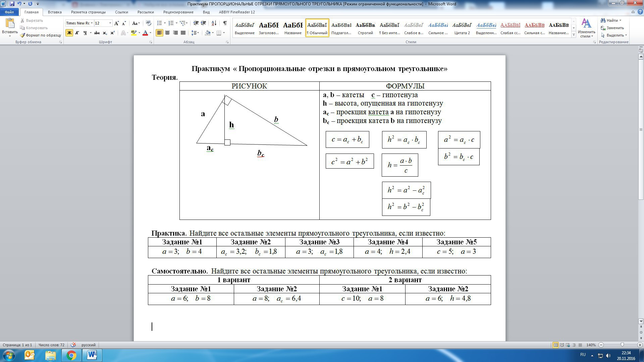Click the Center alignment icon
The width and height of the screenshot is (644, 362).
167,33
